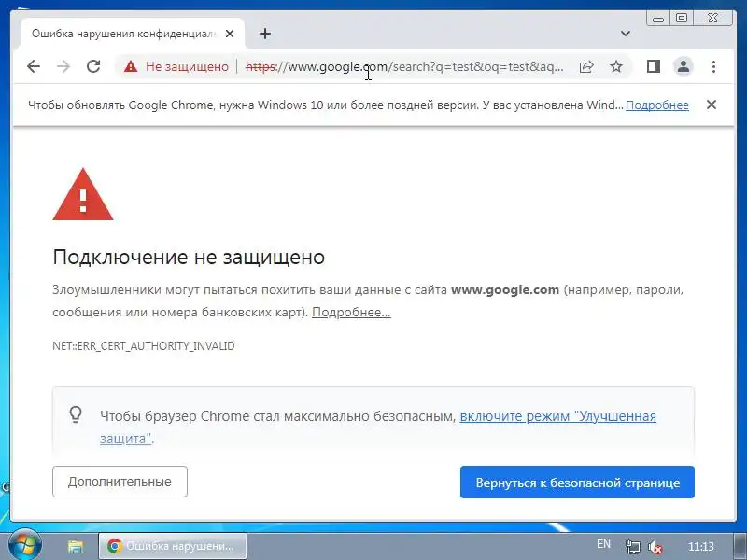Open the clock showing 11:13

click(701, 546)
